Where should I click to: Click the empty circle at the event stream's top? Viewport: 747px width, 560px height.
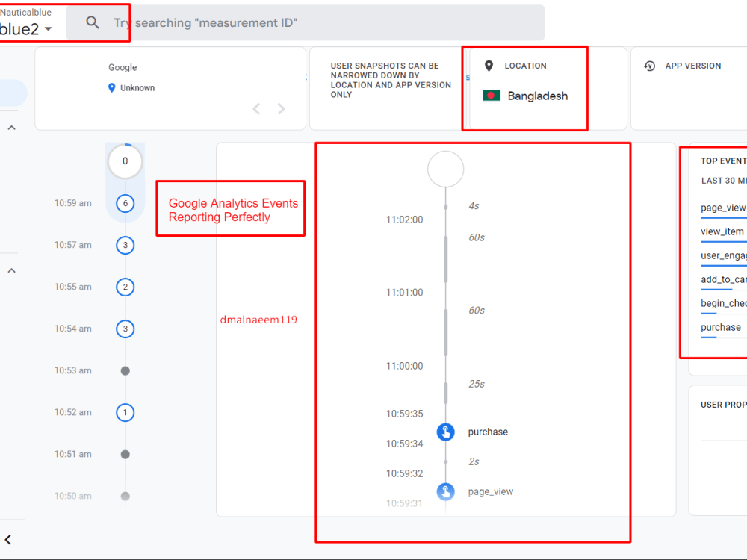(445, 169)
